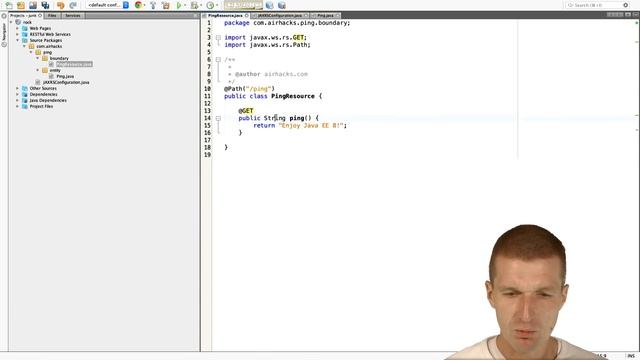Click the green Run Project icon
The width and height of the screenshot is (640, 360).
[x=179, y=5]
